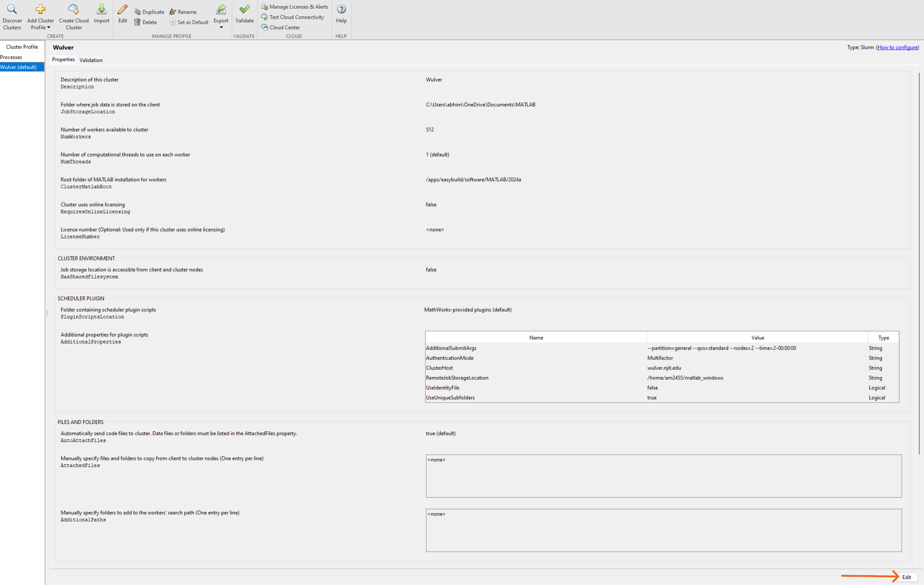This screenshot has width=924, height=585.
Task: Click the UseUniqueSubfolders row name
Action: click(x=450, y=397)
